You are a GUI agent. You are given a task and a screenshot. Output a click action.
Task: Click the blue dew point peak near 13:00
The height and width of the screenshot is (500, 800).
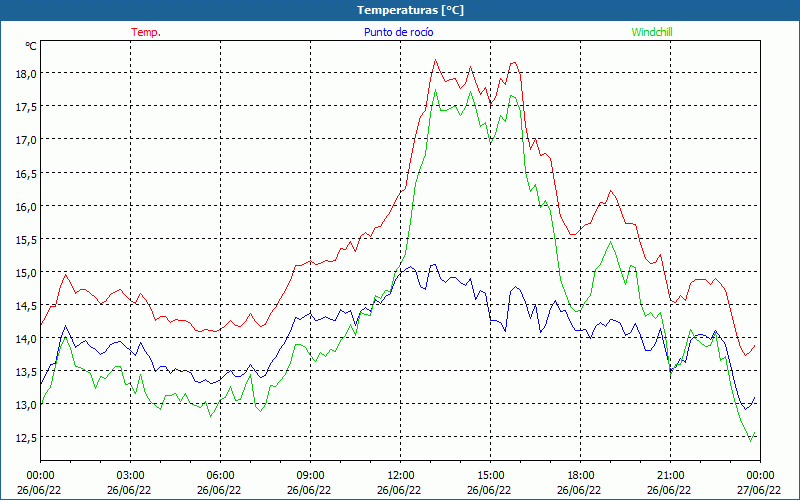pos(434,264)
